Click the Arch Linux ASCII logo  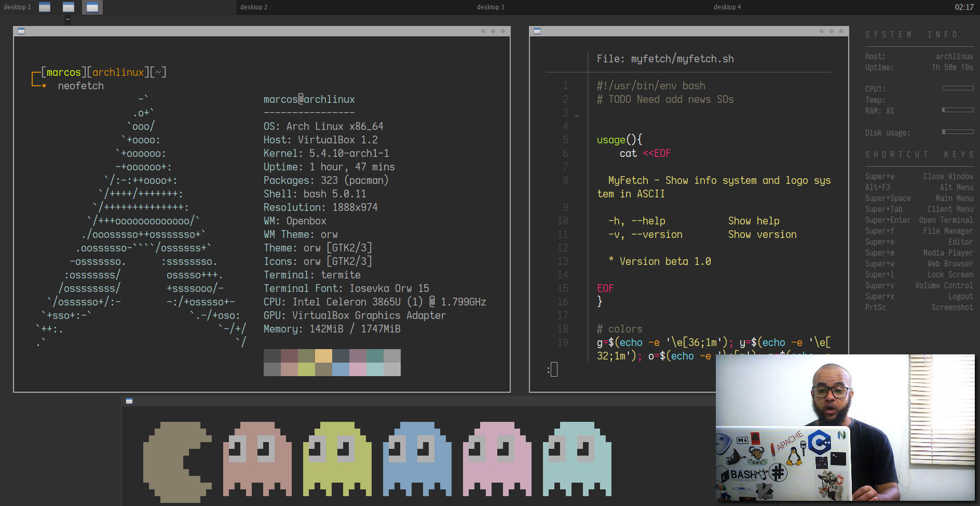tap(141, 221)
